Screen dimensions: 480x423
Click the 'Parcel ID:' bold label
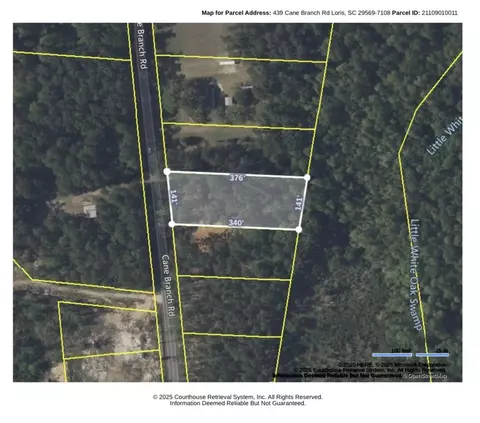(x=406, y=13)
